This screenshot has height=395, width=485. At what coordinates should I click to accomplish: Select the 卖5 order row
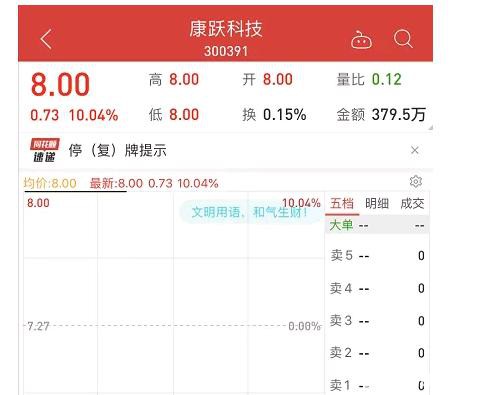pyautogui.click(x=377, y=256)
